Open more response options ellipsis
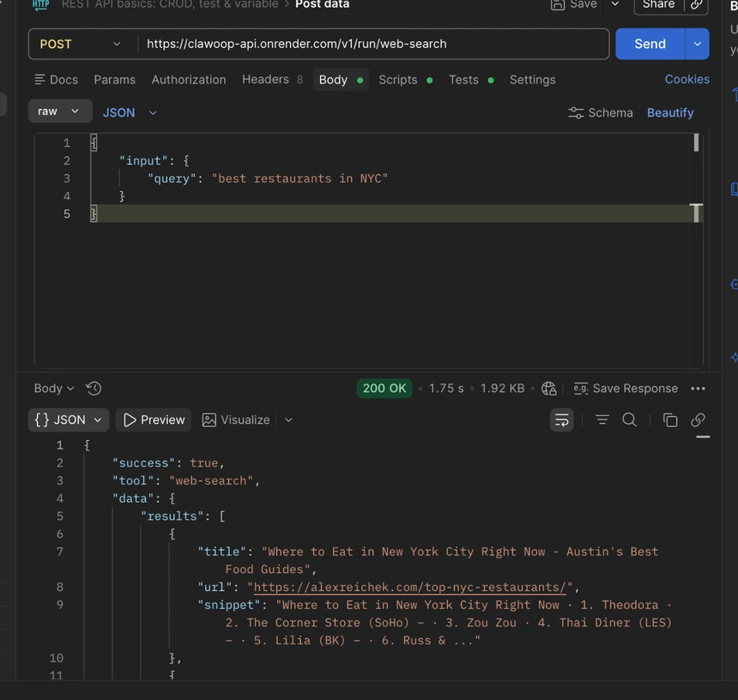Viewport: 738px width, 700px height. pos(699,389)
